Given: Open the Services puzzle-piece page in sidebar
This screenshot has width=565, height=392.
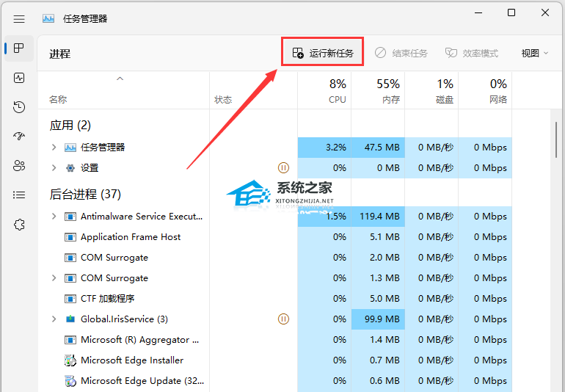Looking at the screenshot, I should pos(19,225).
